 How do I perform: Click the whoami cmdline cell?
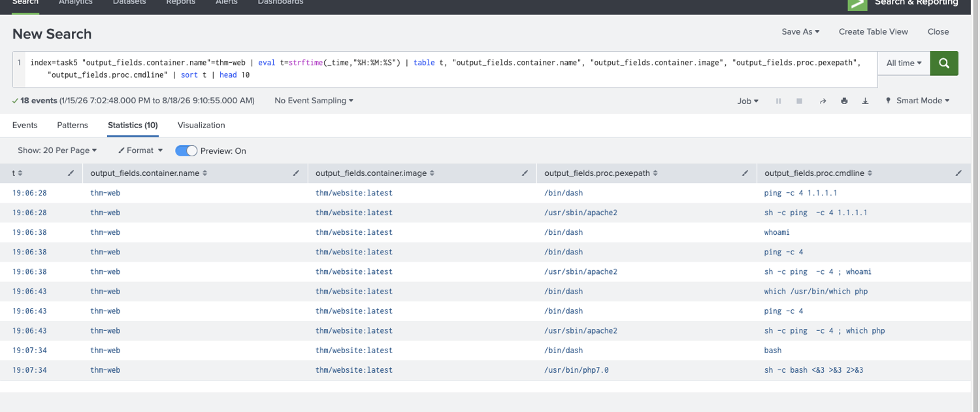pos(777,232)
